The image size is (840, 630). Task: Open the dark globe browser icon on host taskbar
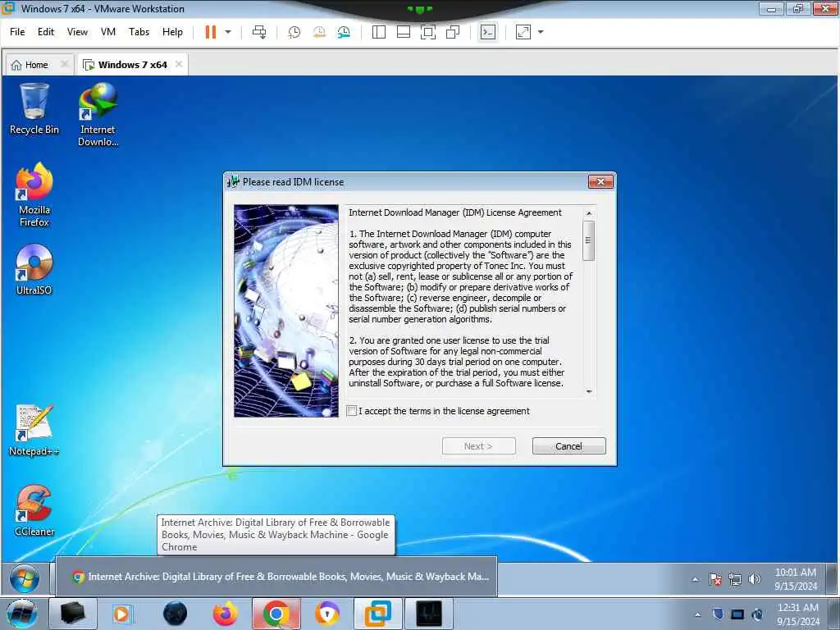176,614
